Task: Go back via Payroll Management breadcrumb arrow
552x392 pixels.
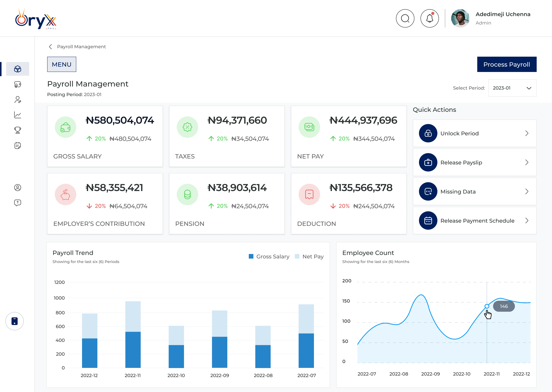Action: point(51,47)
